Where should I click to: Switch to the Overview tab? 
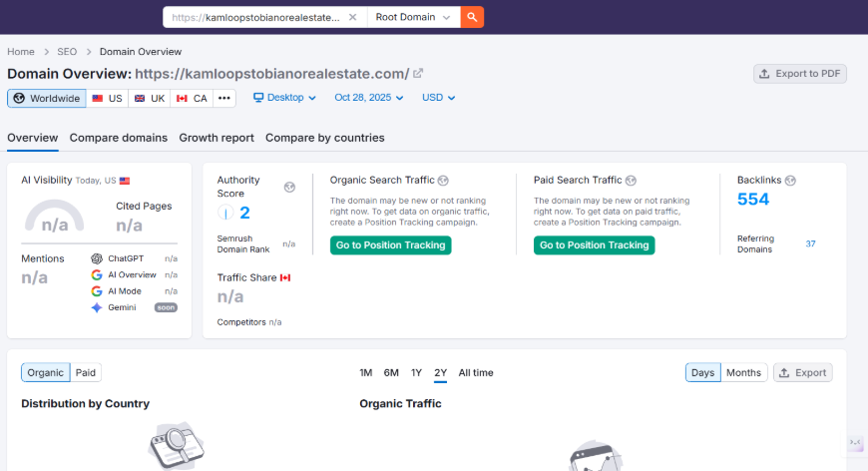(33, 138)
